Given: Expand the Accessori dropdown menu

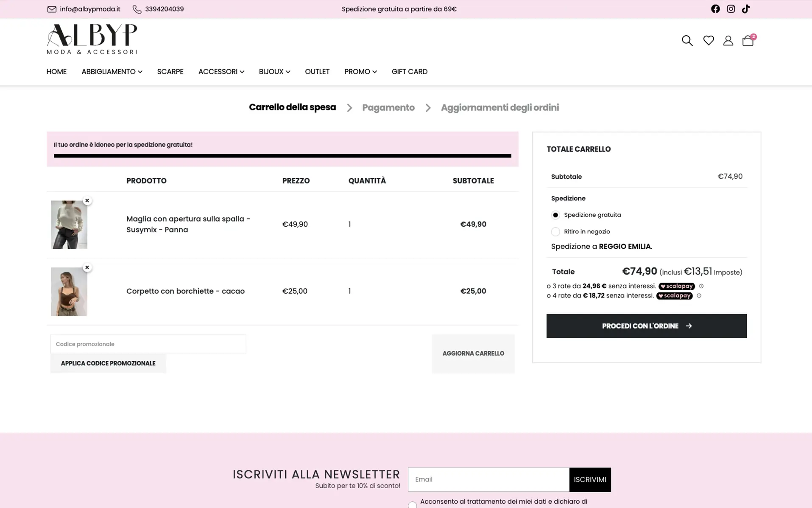Looking at the screenshot, I should [221, 72].
